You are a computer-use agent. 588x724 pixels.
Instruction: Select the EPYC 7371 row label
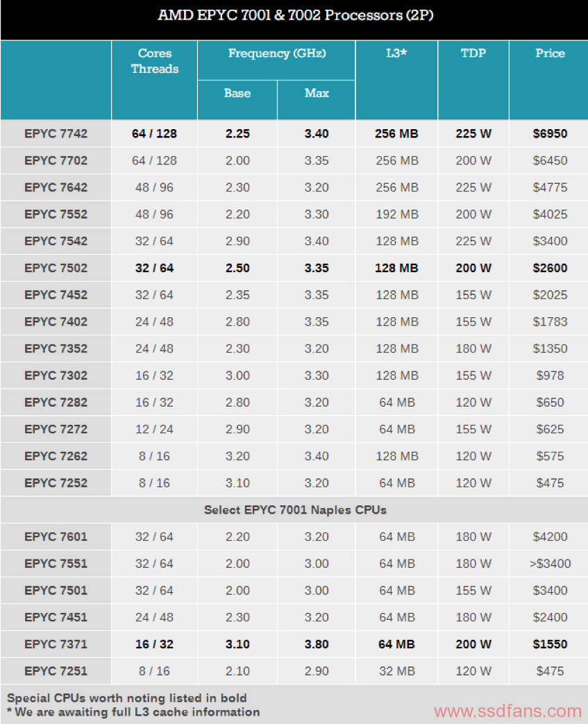click(x=56, y=644)
